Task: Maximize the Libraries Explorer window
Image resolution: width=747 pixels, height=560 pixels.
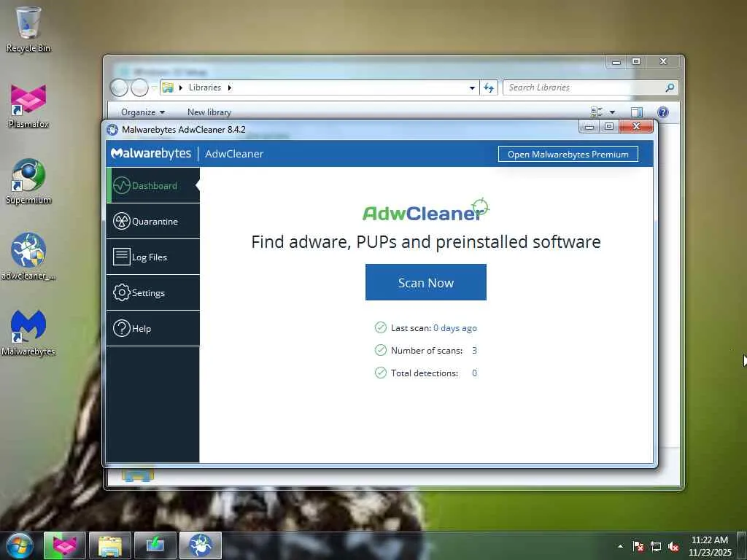Action: [636, 61]
